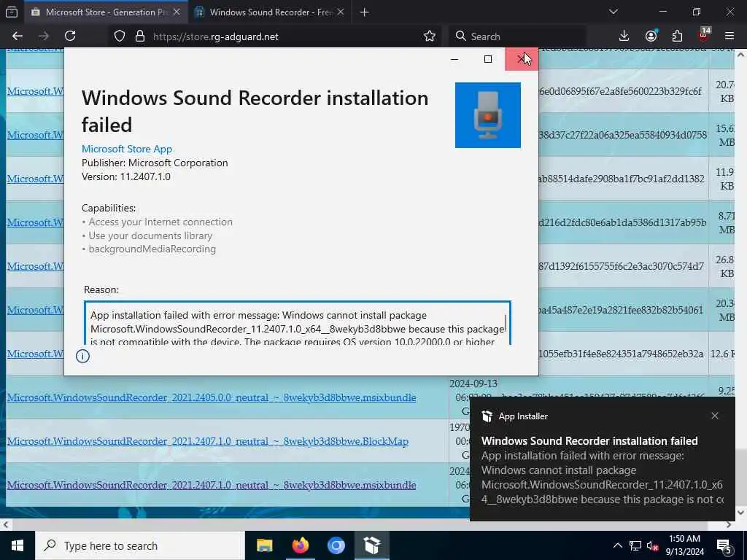Select App Installer taskbar icon
Image resolution: width=747 pixels, height=560 pixels.
371,545
